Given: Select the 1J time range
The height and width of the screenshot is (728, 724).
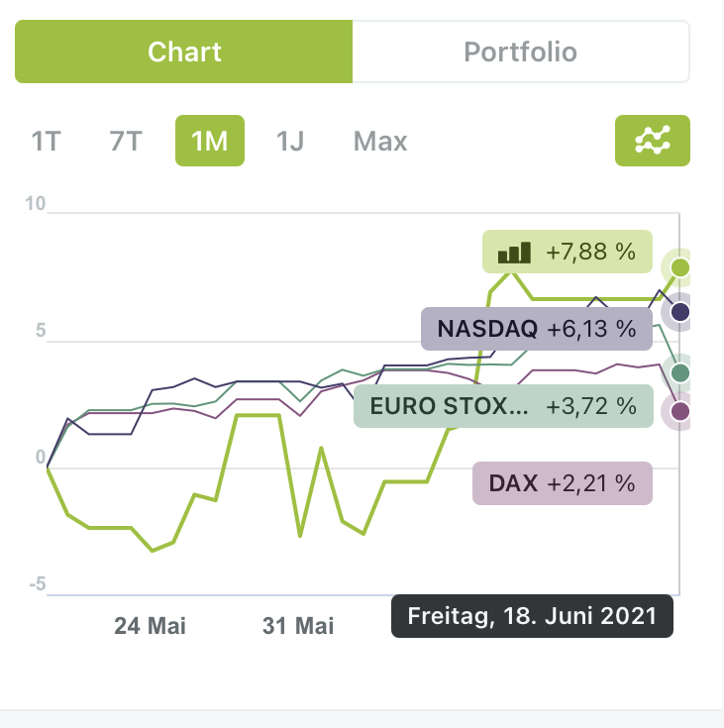Looking at the screenshot, I should (289, 142).
